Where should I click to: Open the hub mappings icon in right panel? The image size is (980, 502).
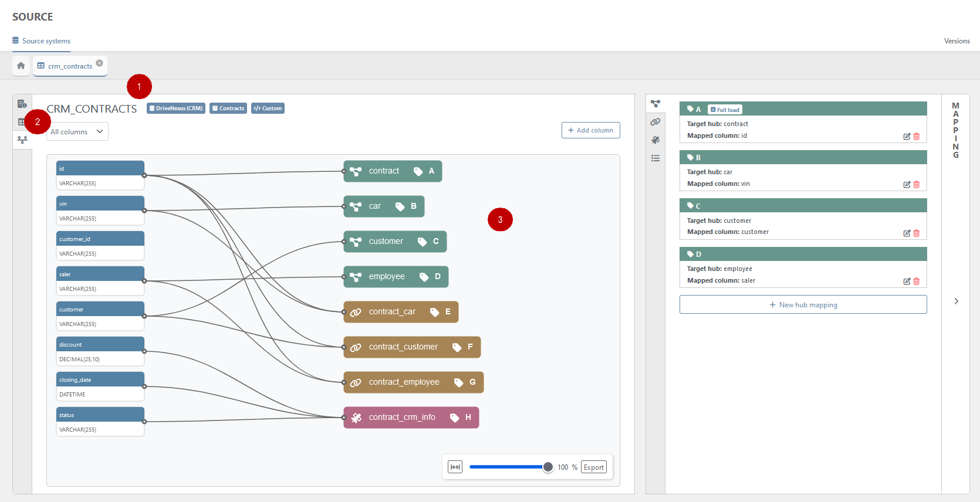(655, 104)
